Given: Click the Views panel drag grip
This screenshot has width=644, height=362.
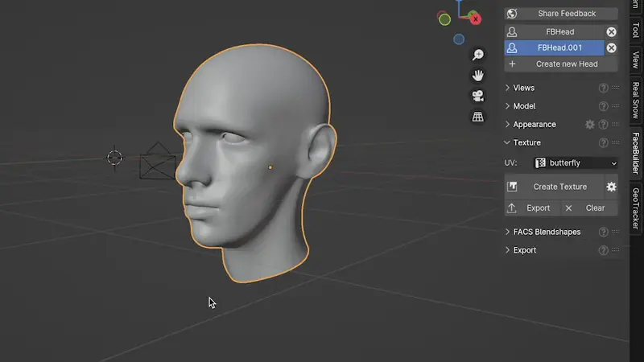Looking at the screenshot, I should [x=615, y=88].
